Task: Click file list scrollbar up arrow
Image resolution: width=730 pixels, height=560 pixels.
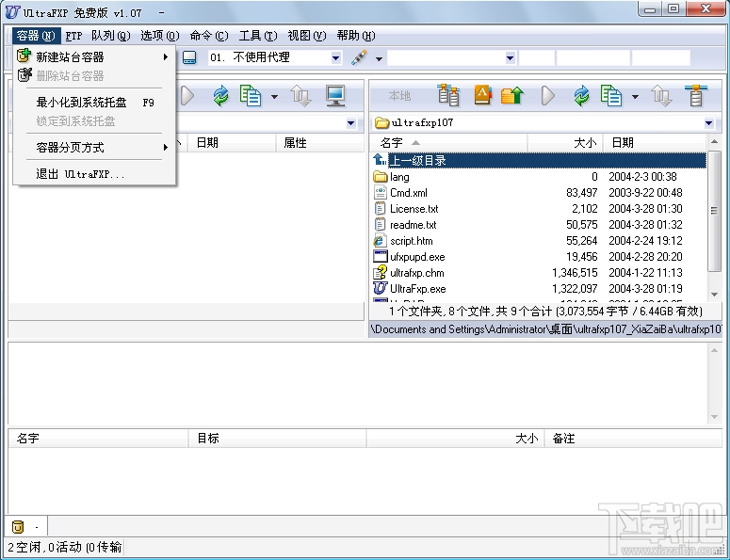Action: point(714,141)
